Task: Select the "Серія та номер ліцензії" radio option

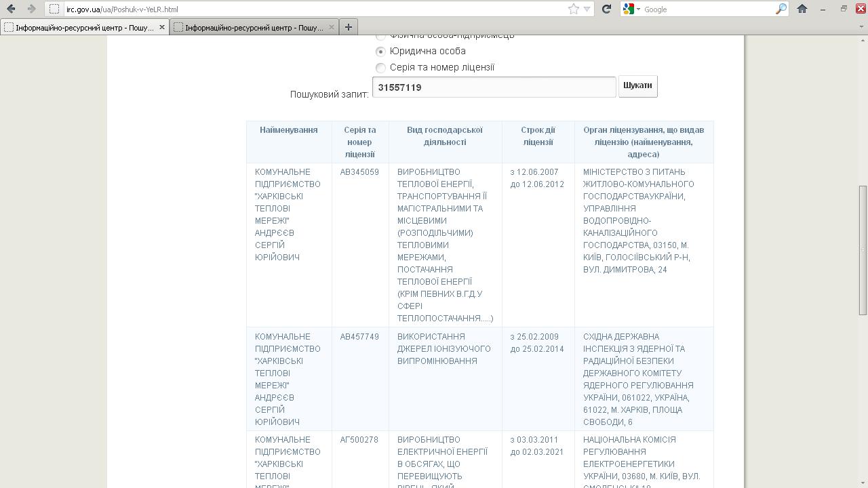Action: 380,68
